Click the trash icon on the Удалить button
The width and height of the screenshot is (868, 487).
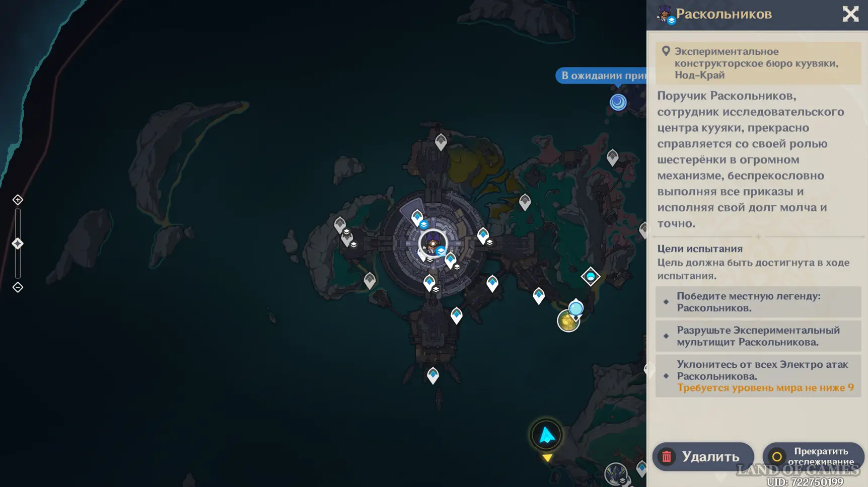(x=667, y=456)
